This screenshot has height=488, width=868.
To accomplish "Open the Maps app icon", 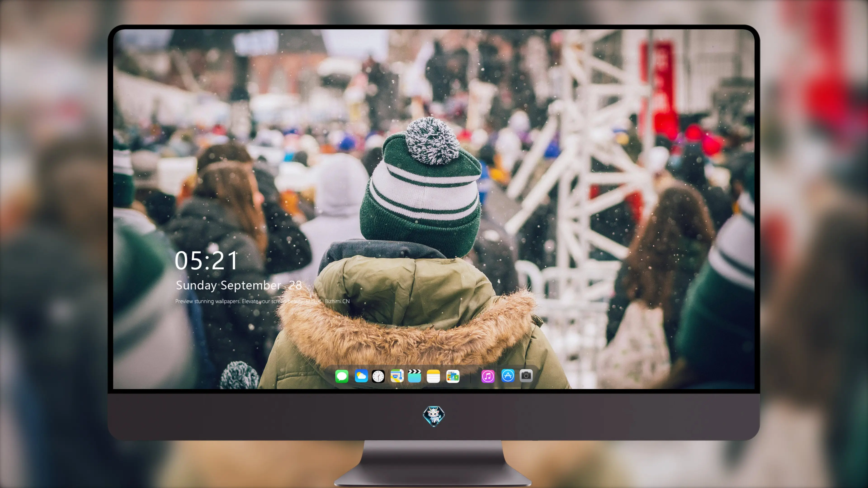I will [x=397, y=376].
